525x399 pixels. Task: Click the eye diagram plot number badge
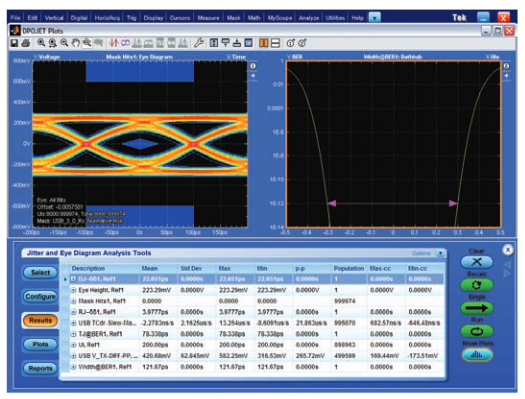click(253, 66)
